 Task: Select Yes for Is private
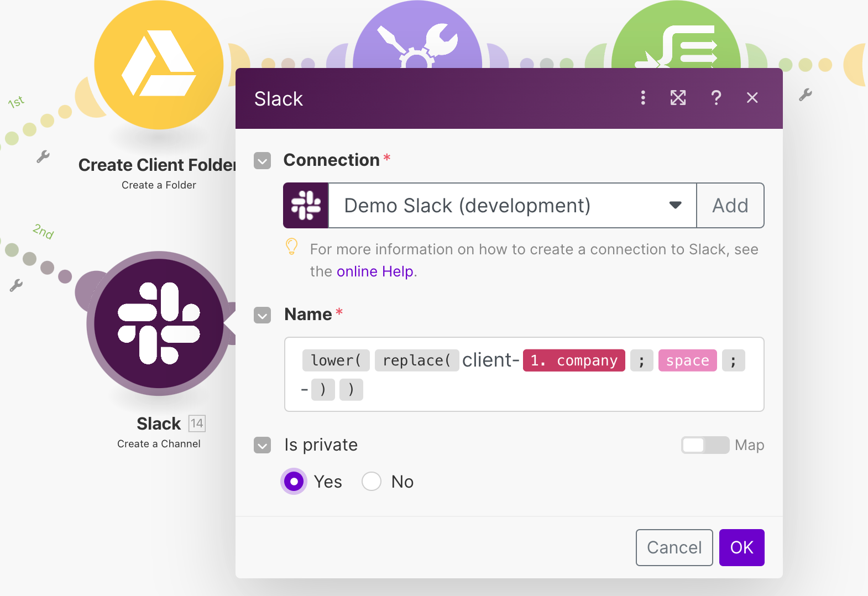point(294,482)
